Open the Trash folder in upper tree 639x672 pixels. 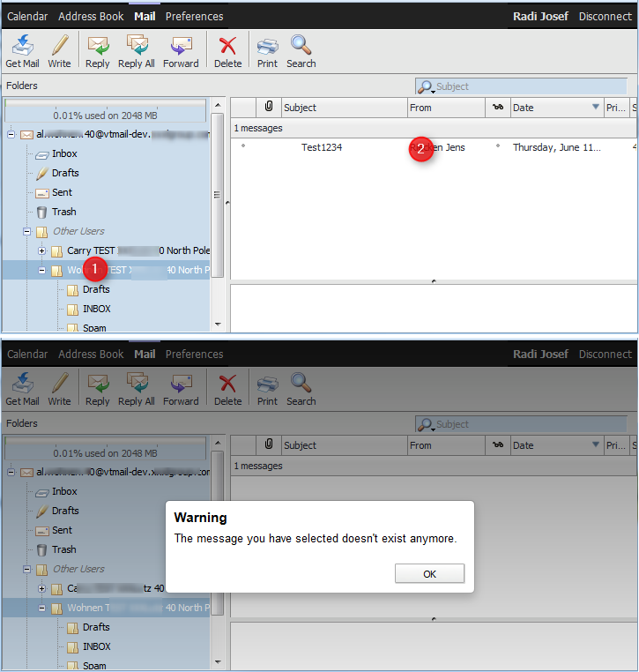click(63, 213)
